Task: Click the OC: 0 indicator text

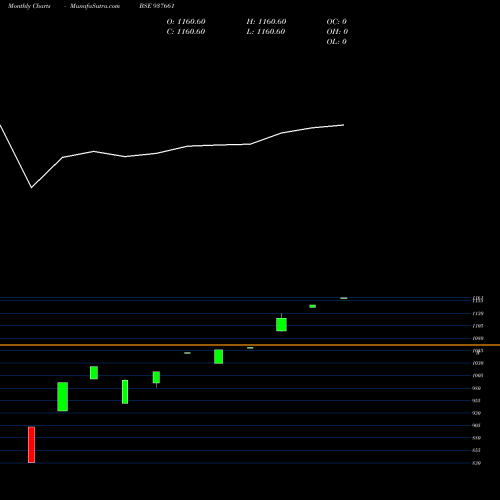Action: click(337, 22)
